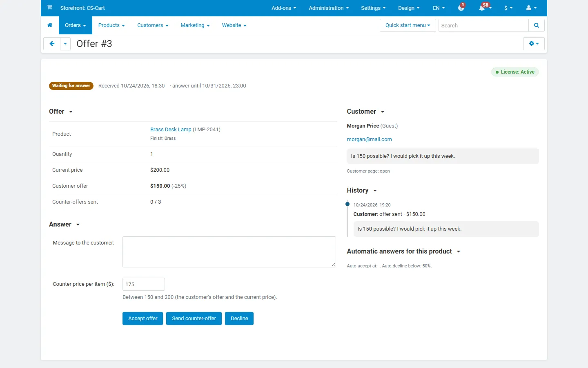Open the Orders menu tab
Image resolution: width=588 pixels, height=368 pixels.
[x=76, y=25]
